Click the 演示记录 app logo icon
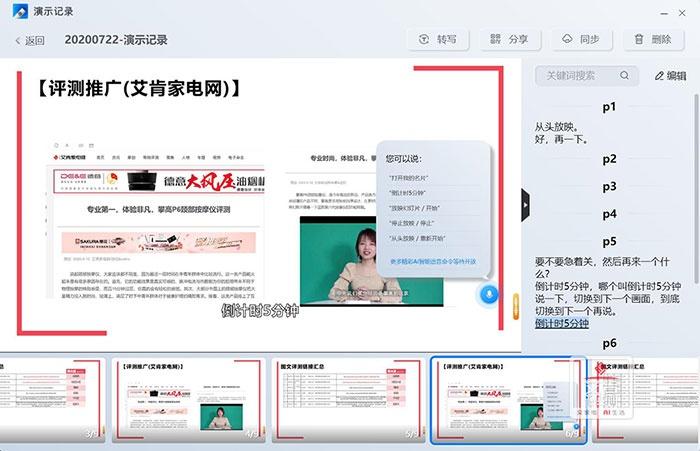The height and width of the screenshot is (451, 700). [x=20, y=11]
